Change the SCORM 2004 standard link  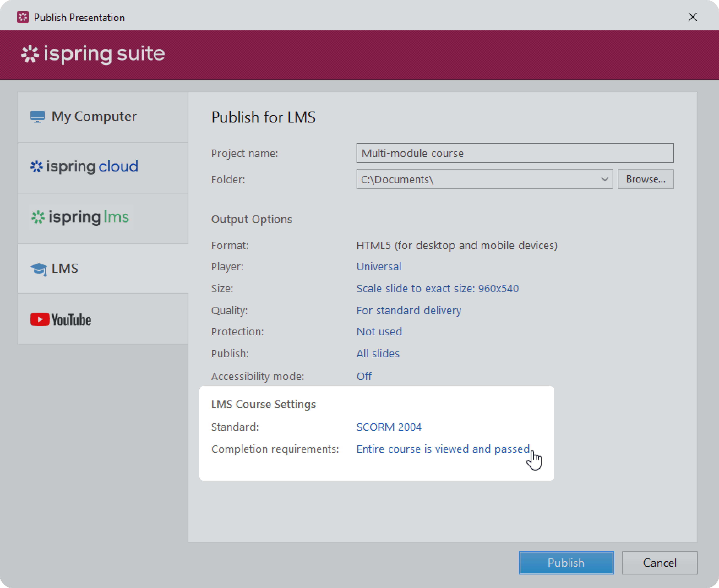[x=389, y=427]
